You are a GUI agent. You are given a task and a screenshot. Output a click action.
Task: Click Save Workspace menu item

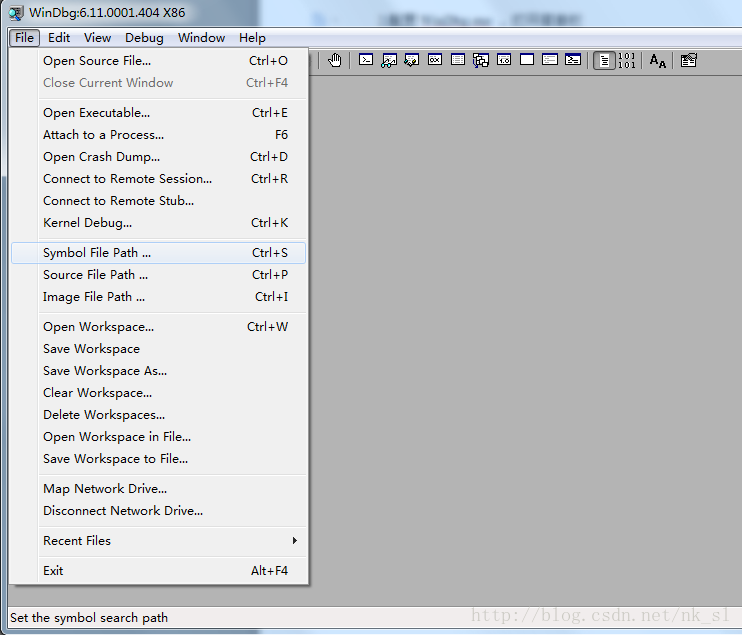(x=159, y=349)
